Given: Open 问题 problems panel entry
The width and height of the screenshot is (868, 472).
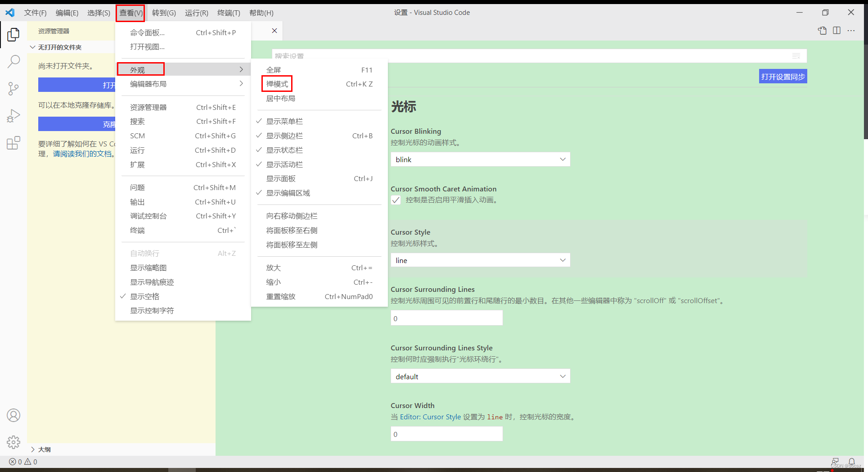Looking at the screenshot, I should coord(183,187).
